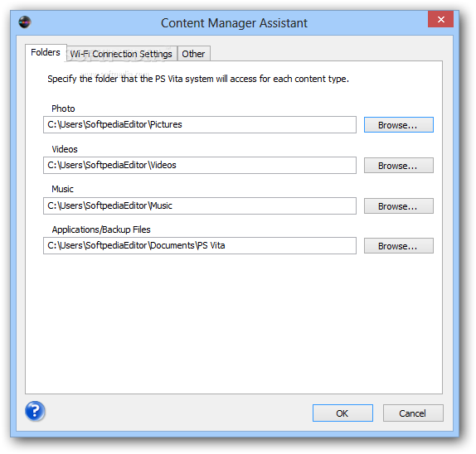476x454 pixels.
Task: Click the PS Vita backup path field
Action: 200,246
